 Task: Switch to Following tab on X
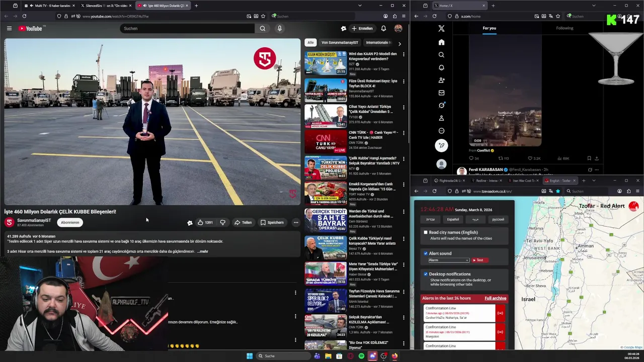pyautogui.click(x=565, y=28)
